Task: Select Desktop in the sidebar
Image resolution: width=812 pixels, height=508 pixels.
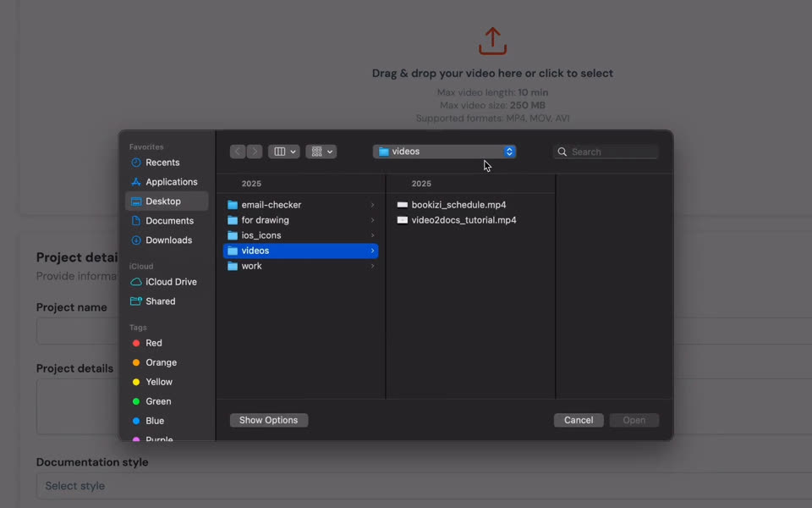Action: coord(167,202)
